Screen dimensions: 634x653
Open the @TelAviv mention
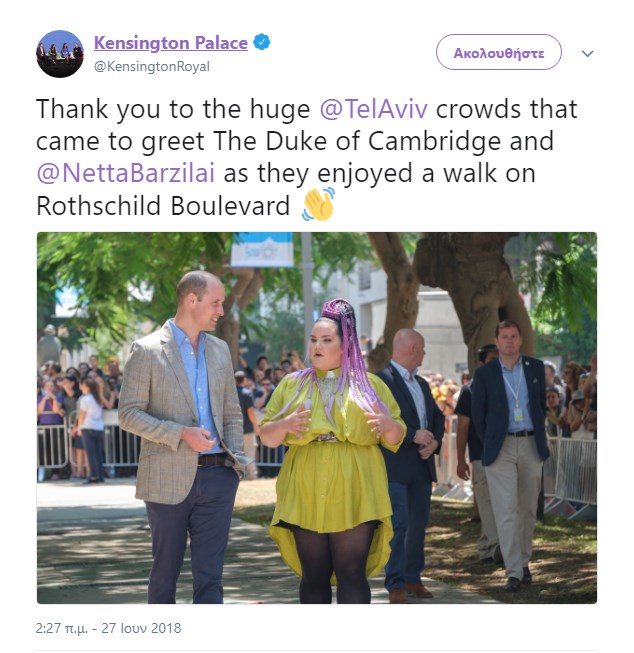[374, 109]
